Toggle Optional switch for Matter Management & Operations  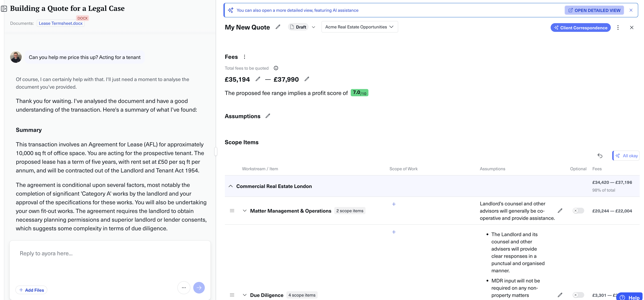pyautogui.click(x=578, y=211)
